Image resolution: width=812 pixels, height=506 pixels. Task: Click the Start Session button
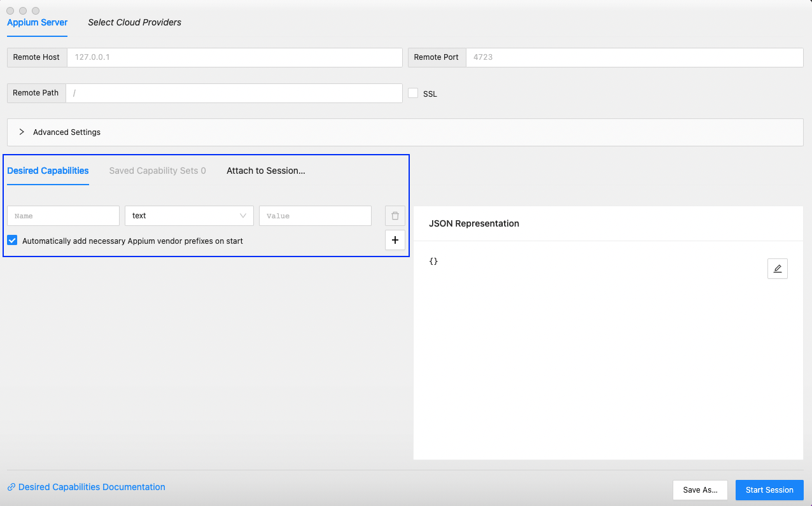pos(769,490)
